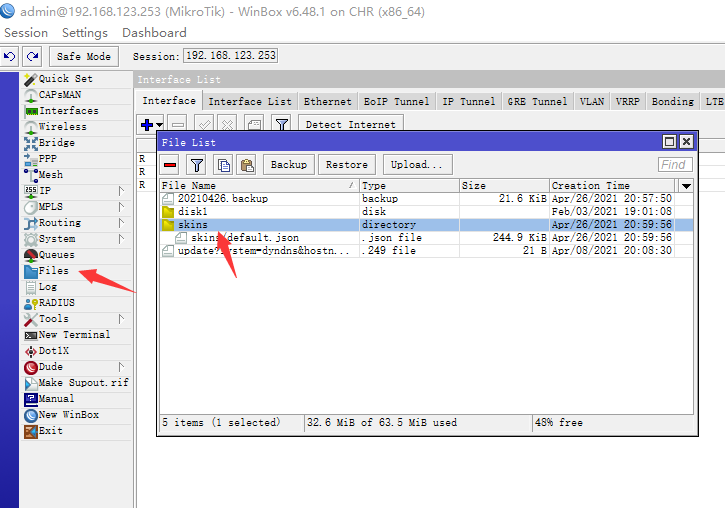Toggle Safe Mode button
Image resolution: width=725 pixels, height=508 pixels.
(84, 56)
